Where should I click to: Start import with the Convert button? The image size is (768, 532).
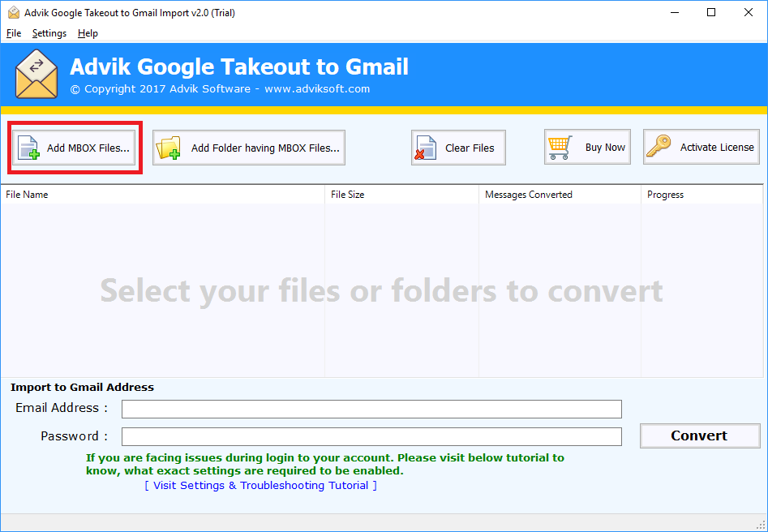tap(699, 435)
